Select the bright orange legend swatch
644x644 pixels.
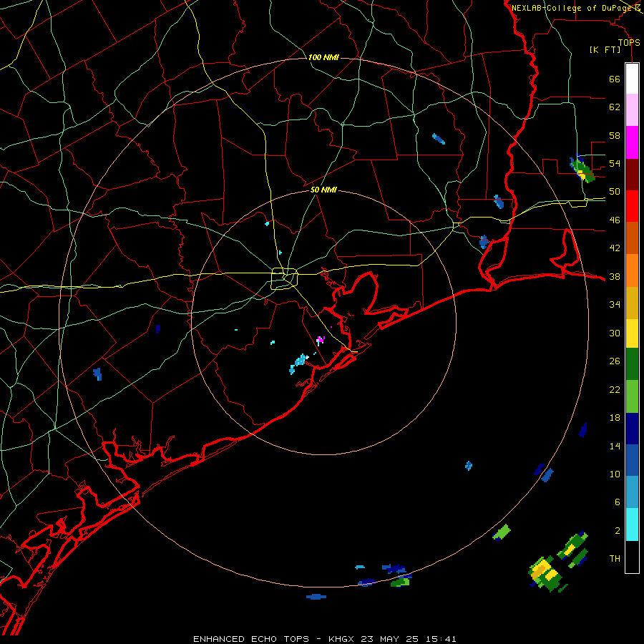click(632, 270)
